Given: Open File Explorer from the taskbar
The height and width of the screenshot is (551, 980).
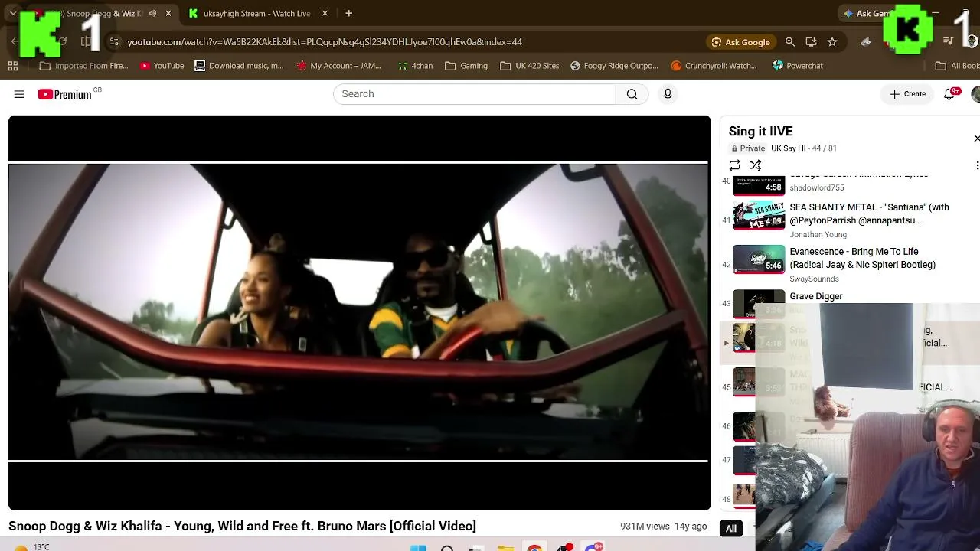Looking at the screenshot, I should tap(505, 547).
